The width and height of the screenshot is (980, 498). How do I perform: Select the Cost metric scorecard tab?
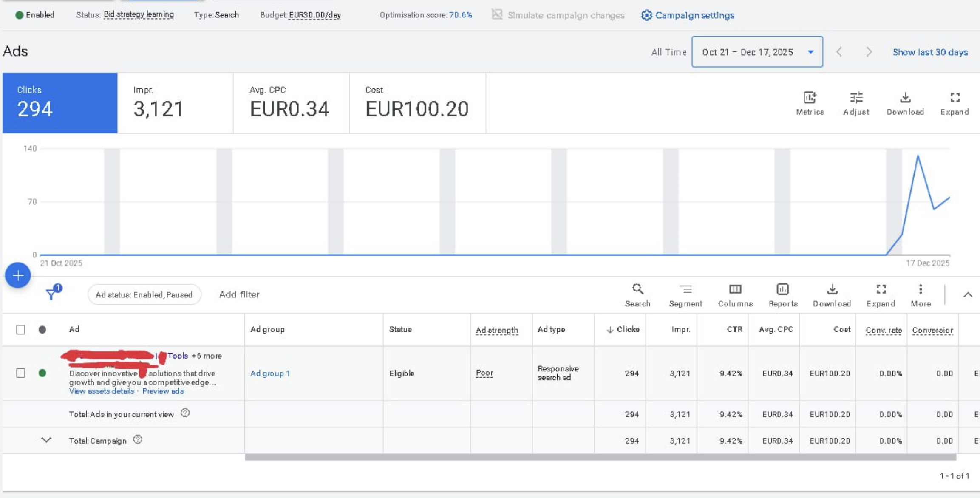pyautogui.click(x=417, y=103)
